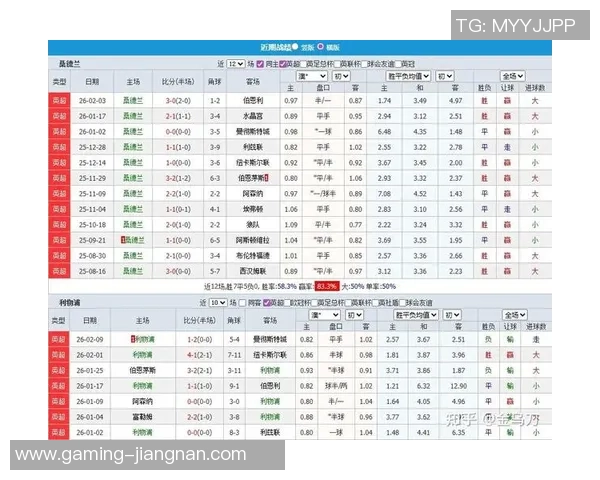This screenshot has width=600, height=480.
Task: Click score 3-2(1-2) in 25-11-29 row
Action: (x=178, y=178)
